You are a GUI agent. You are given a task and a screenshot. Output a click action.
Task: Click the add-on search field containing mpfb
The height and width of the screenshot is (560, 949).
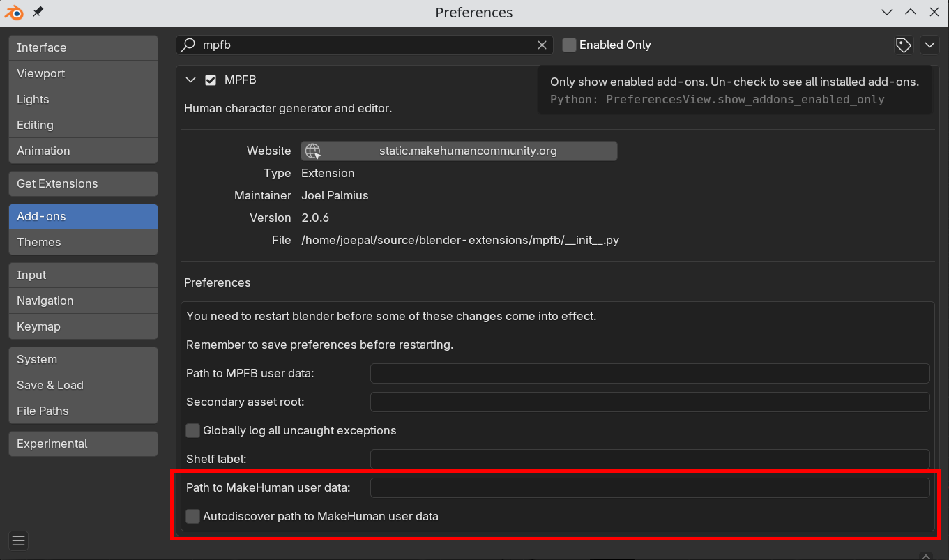click(x=364, y=45)
